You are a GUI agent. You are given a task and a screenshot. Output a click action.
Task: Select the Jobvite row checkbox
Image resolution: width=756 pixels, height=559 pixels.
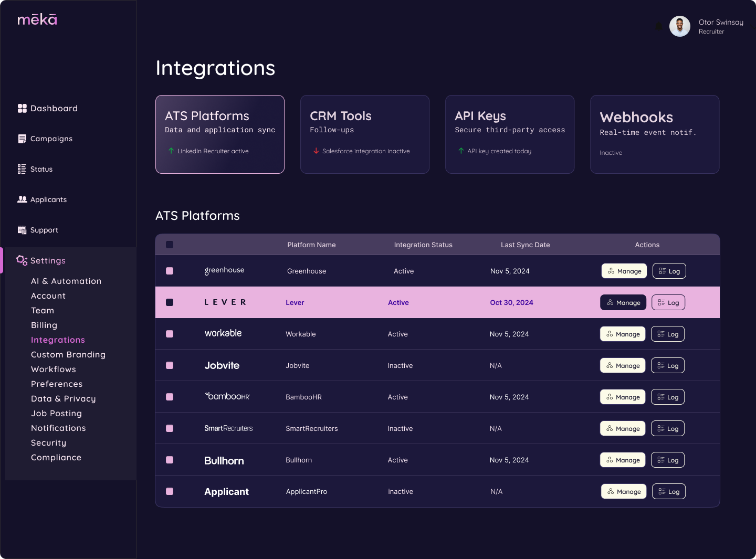170,365
